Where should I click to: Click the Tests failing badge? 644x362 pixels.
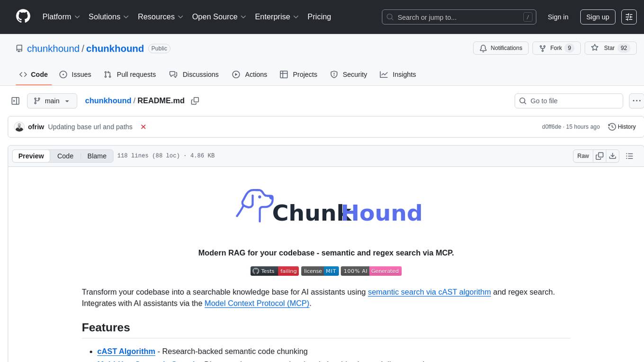pos(275,271)
